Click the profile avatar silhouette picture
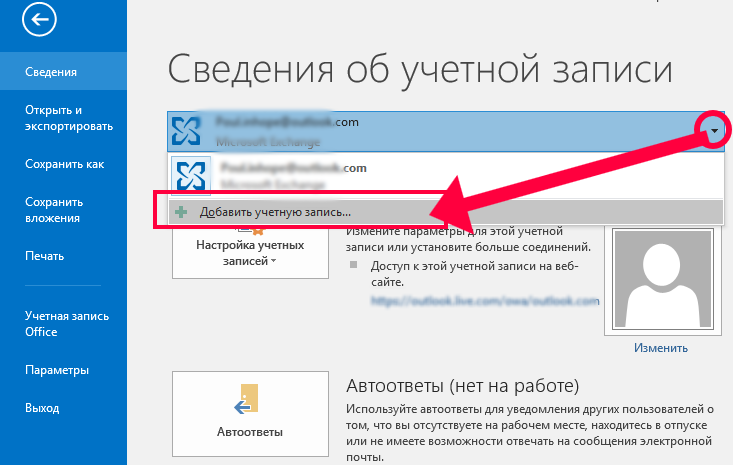Viewport: 733px width, 465px height. click(x=660, y=281)
